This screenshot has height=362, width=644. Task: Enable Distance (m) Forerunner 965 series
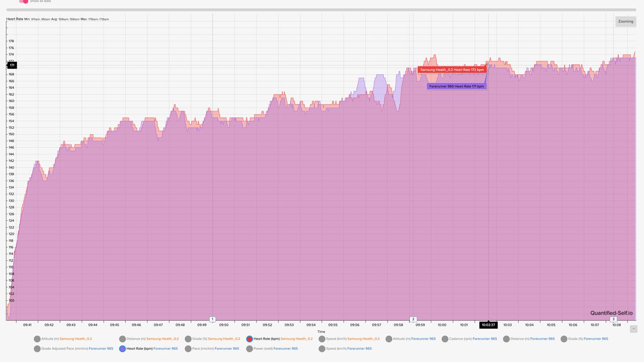(x=506, y=339)
